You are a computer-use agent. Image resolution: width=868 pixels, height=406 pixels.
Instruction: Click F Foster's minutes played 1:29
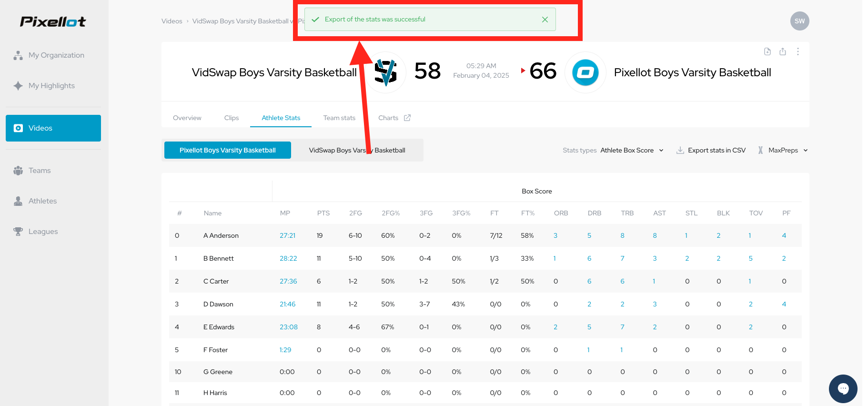click(x=285, y=350)
